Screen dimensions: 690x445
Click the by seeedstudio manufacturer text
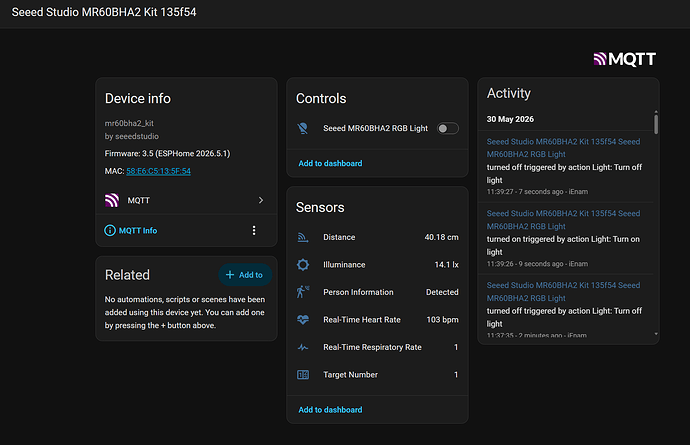click(132, 136)
